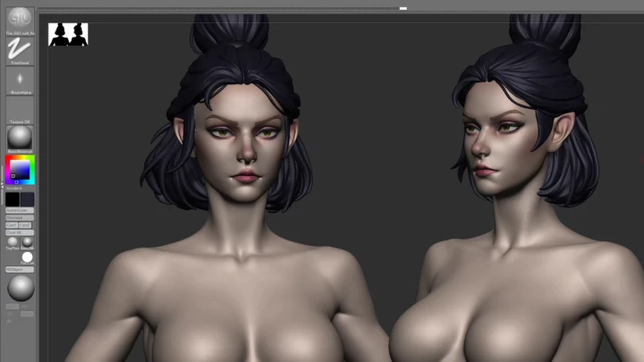Click the Alternate button

click(x=20, y=217)
